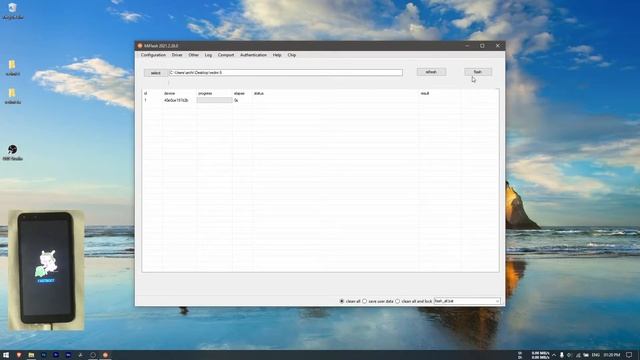This screenshot has width=640, height=360.
Task: Click the 'progress' column header
Action: tap(205, 93)
